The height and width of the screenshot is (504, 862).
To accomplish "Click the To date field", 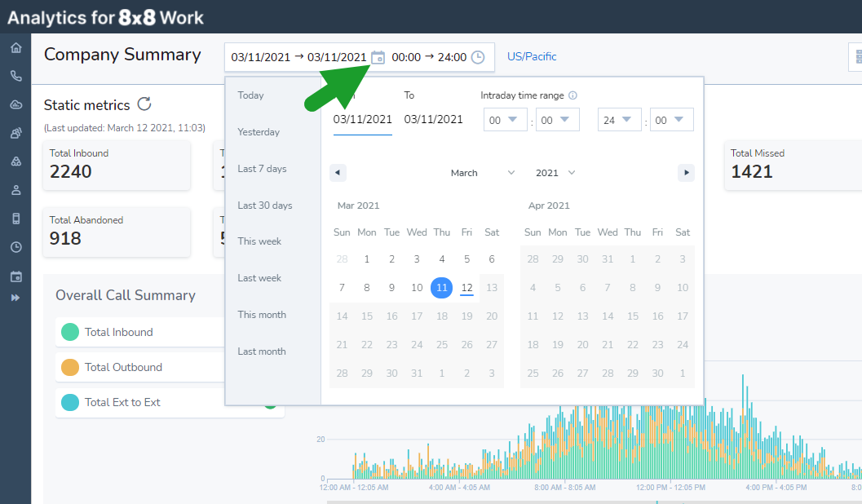I will [433, 119].
